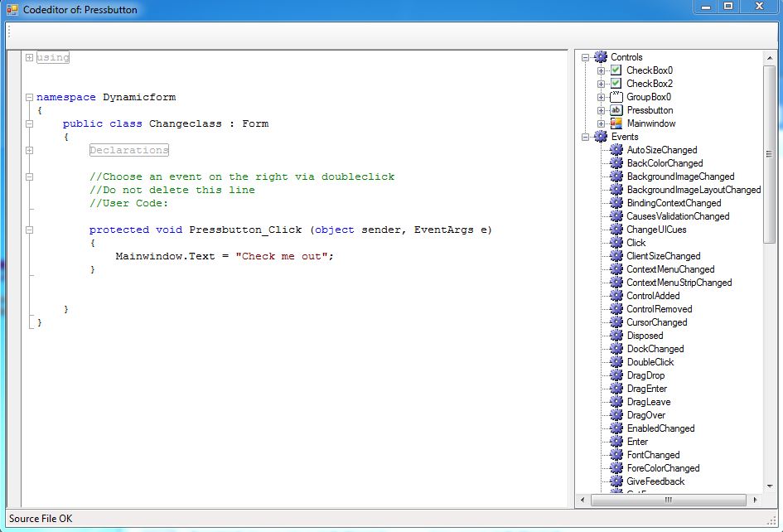Viewport: 783px width, 532px height.
Task: Click the CheckBox0 checkbox icon in tree
Action: pos(616,70)
